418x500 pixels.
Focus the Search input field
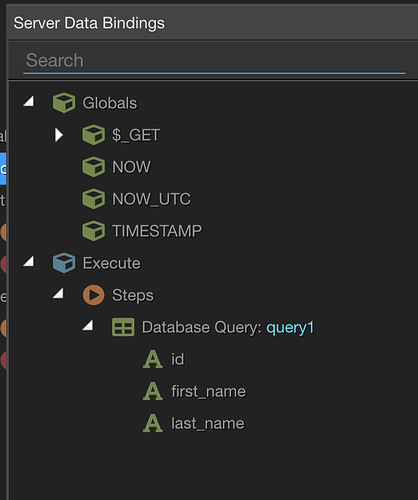coord(214,61)
